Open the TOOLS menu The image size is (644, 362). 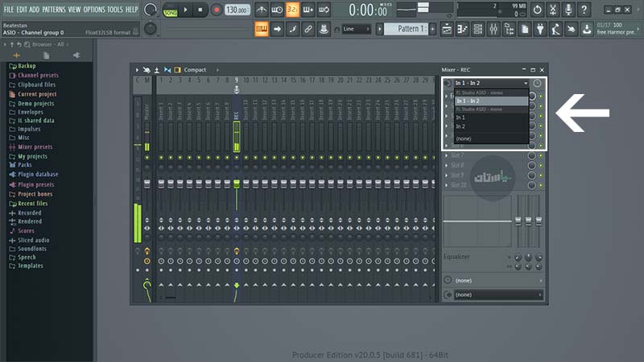[x=115, y=9]
